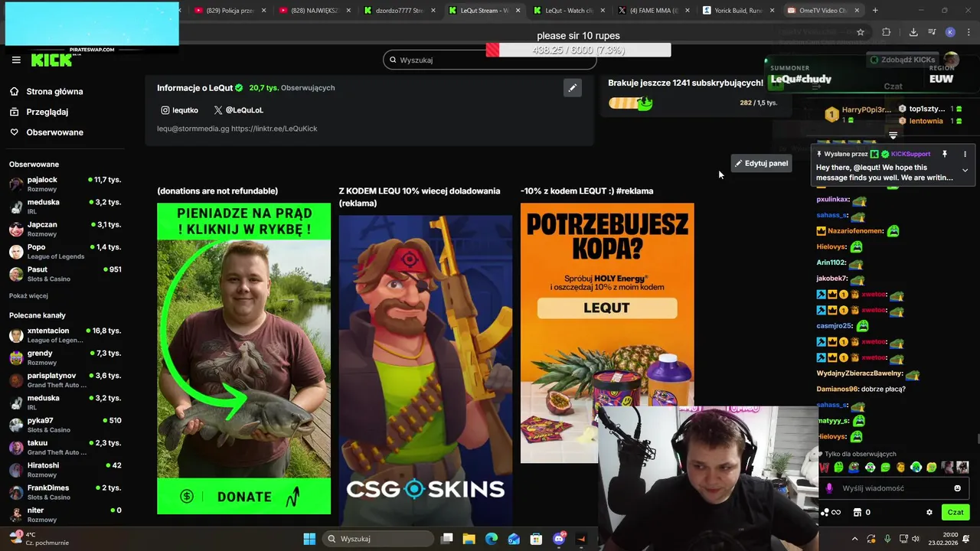Open grendy recommended channel

[x=65, y=357]
